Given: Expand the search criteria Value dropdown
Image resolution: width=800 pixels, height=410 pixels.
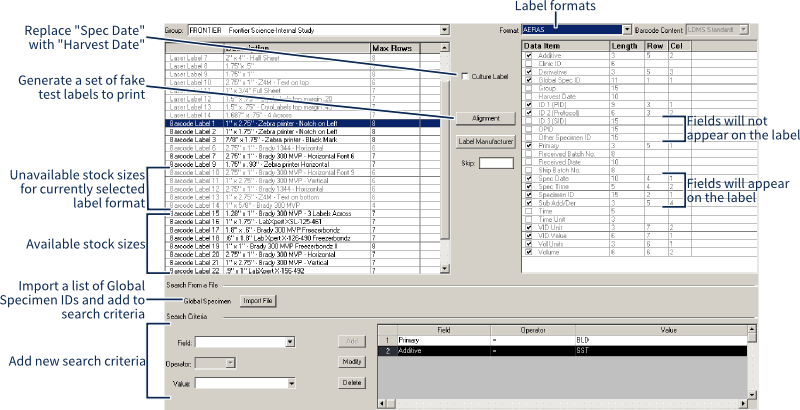Looking at the screenshot, I should [x=291, y=383].
